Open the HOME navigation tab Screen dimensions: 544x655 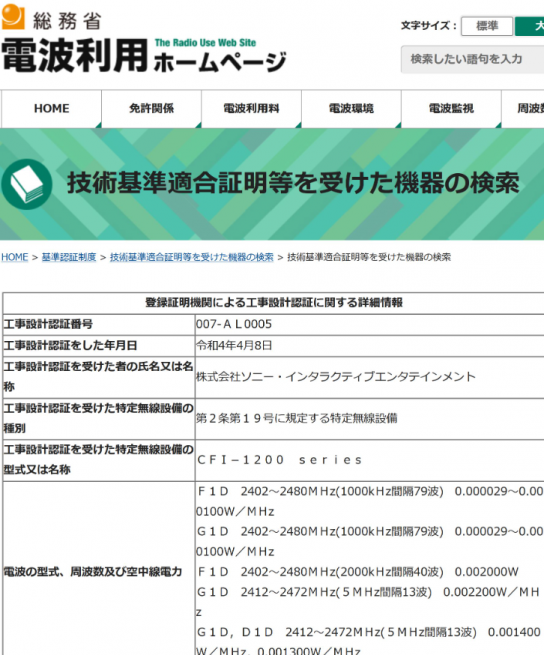pos(51,109)
